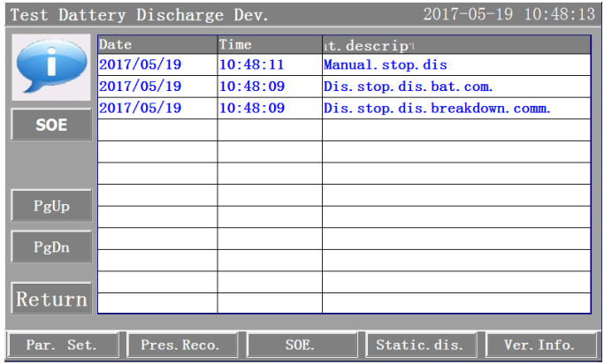This screenshot has height=364, width=604.
Task: Switch to the Pres. Reco. tab
Action: [x=180, y=345]
